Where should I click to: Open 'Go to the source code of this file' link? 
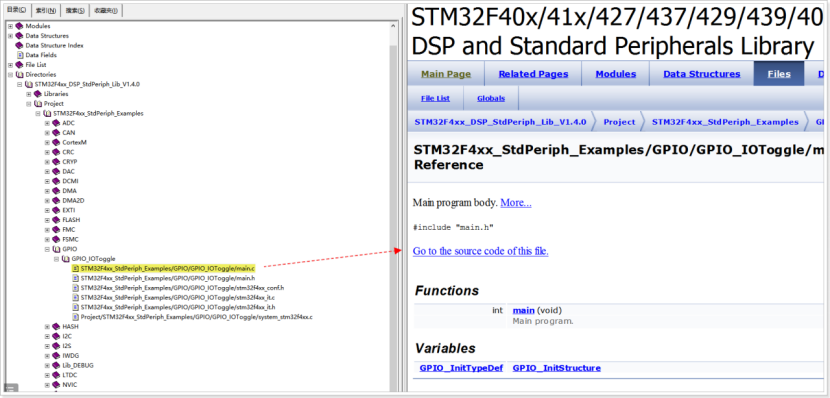click(x=481, y=251)
